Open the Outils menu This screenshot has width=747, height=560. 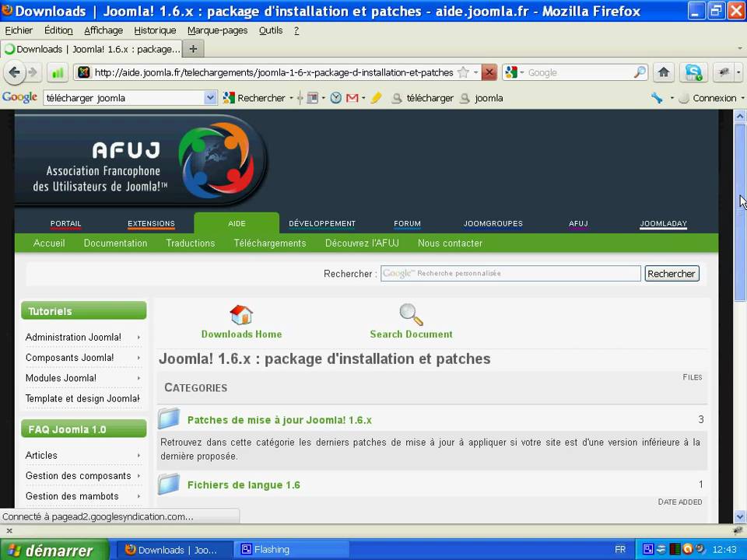coord(271,30)
